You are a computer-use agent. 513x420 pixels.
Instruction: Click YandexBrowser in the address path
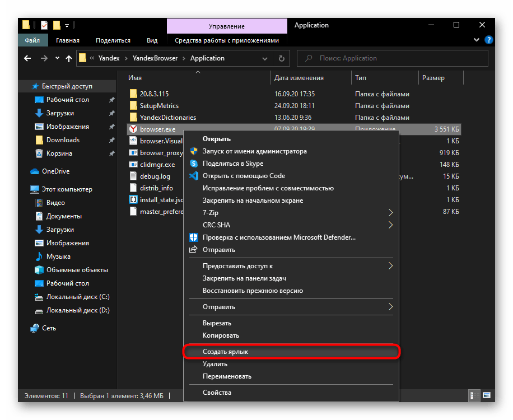155,58
